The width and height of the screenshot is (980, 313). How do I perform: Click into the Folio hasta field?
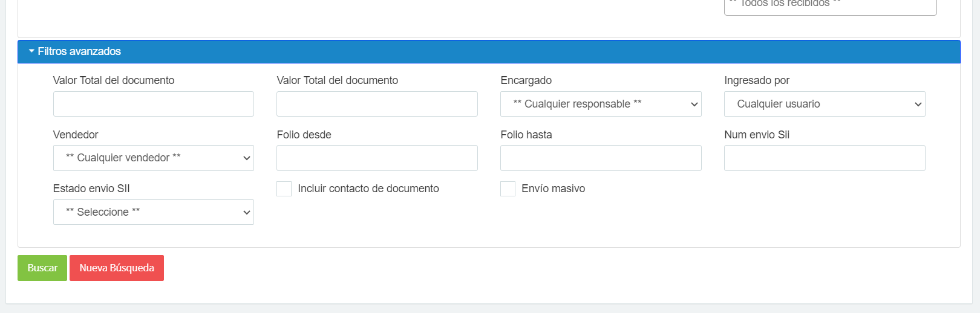click(600, 158)
